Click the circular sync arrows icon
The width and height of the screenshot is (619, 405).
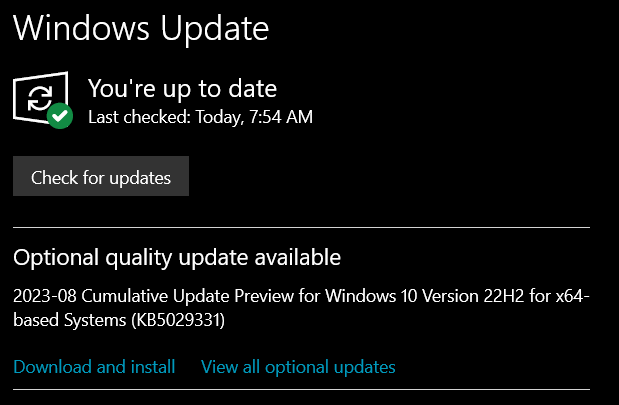click(x=39, y=98)
